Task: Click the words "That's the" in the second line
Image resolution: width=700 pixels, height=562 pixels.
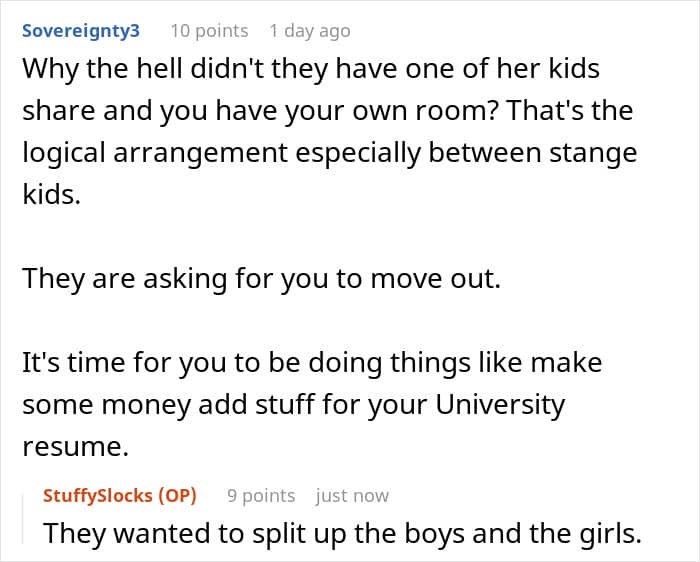Action: pyautogui.click(x=570, y=111)
